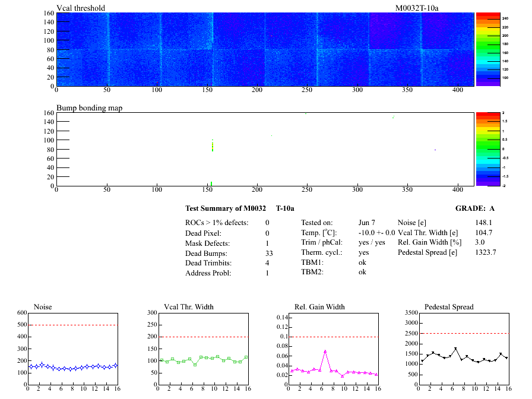Click the purple region of Vcal threshold map
Image resolution: width=532 pixels, height=399 pixels.
(395, 31)
